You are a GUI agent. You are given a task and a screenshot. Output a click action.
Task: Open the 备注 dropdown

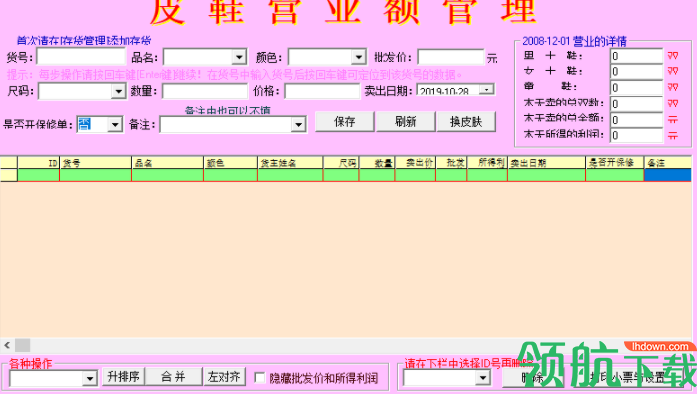298,125
